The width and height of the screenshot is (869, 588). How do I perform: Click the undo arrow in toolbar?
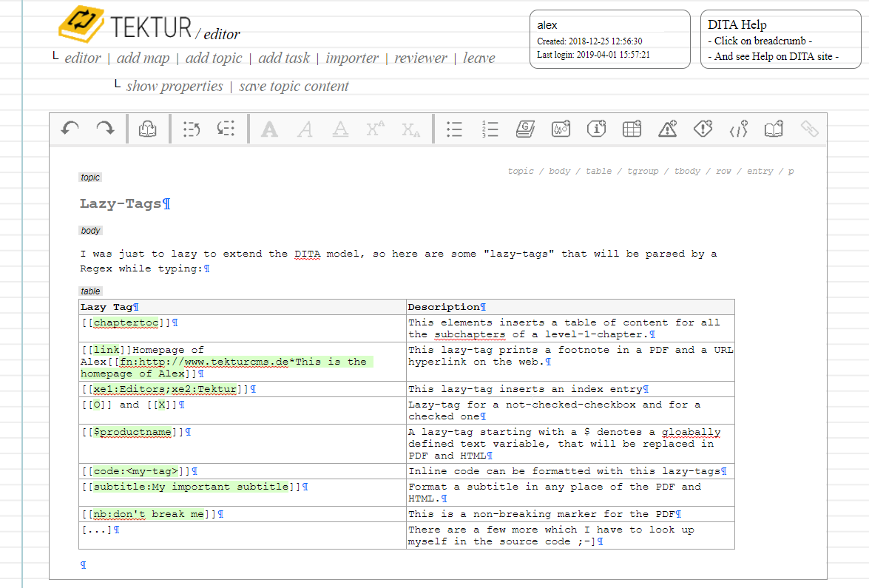point(70,129)
